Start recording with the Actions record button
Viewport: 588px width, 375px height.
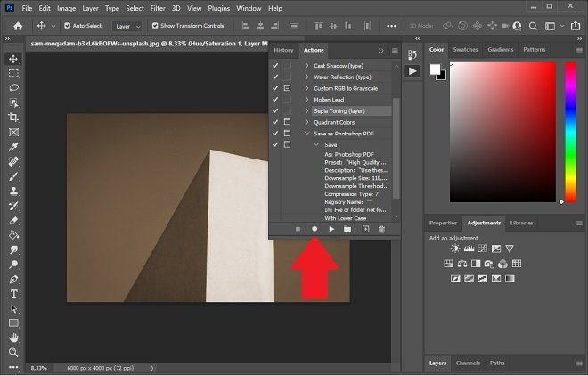click(x=314, y=229)
